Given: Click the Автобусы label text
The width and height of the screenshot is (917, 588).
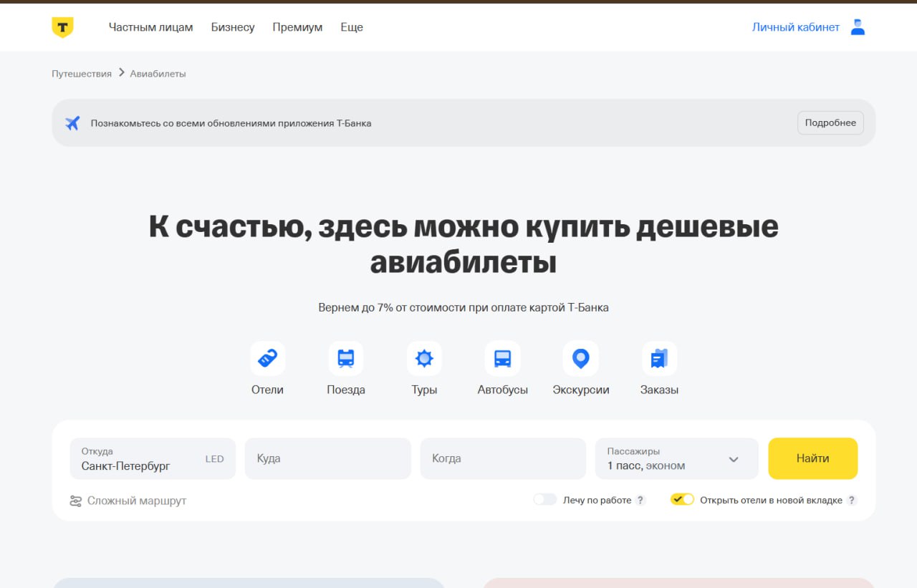Looking at the screenshot, I should point(503,390).
